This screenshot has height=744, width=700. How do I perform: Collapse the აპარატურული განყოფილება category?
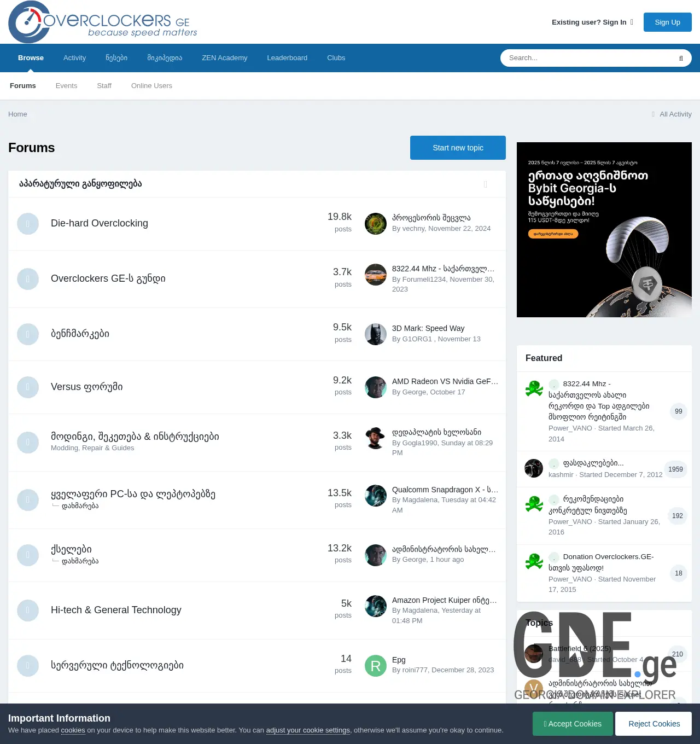[x=485, y=184]
